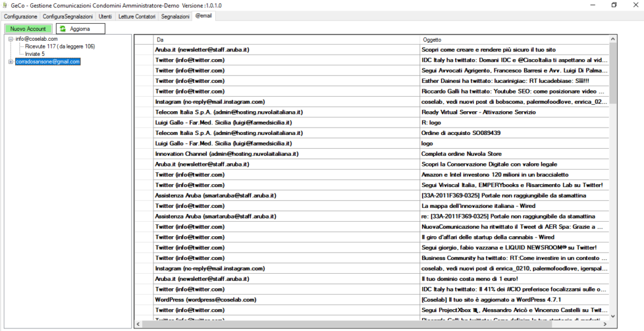Open Ricevute 117 inbox folder
Viewport: 644px width, 331px height.
[60, 46]
